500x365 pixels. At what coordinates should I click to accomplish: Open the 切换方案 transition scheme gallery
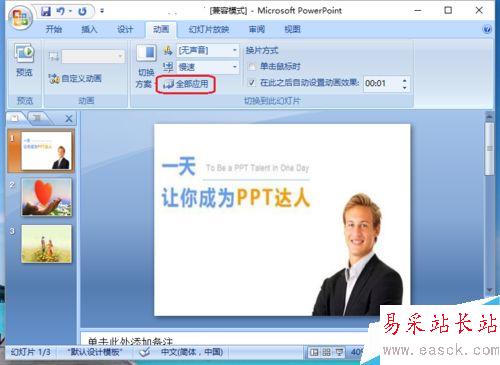pos(146,67)
